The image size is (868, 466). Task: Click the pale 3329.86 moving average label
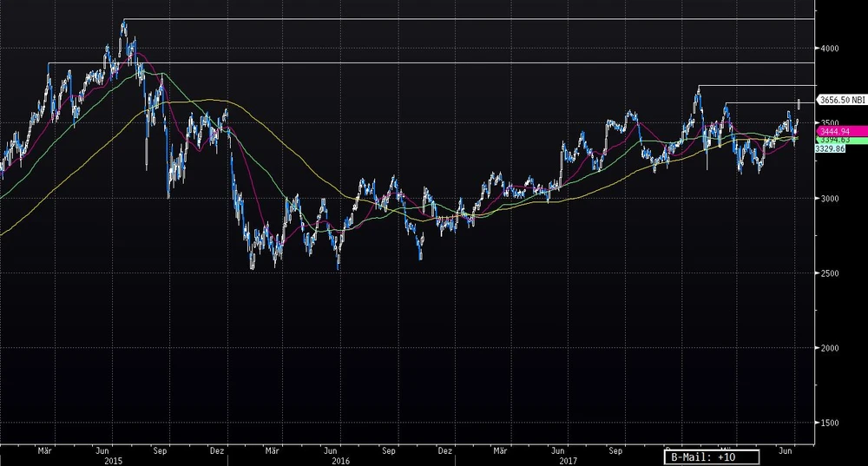[831, 148]
